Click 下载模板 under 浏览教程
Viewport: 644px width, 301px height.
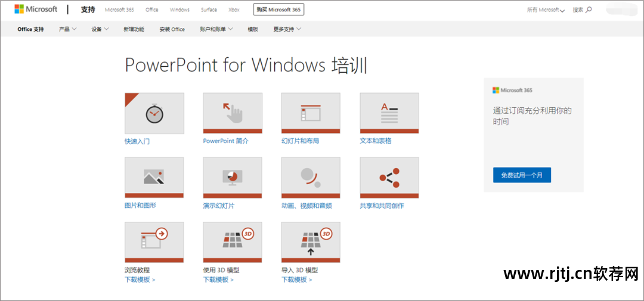click(x=140, y=280)
